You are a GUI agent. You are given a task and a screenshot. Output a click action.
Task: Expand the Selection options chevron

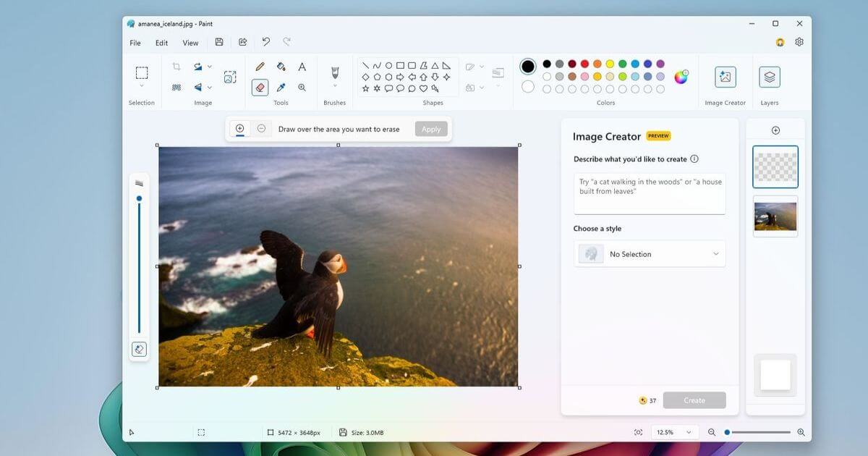click(x=142, y=86)
